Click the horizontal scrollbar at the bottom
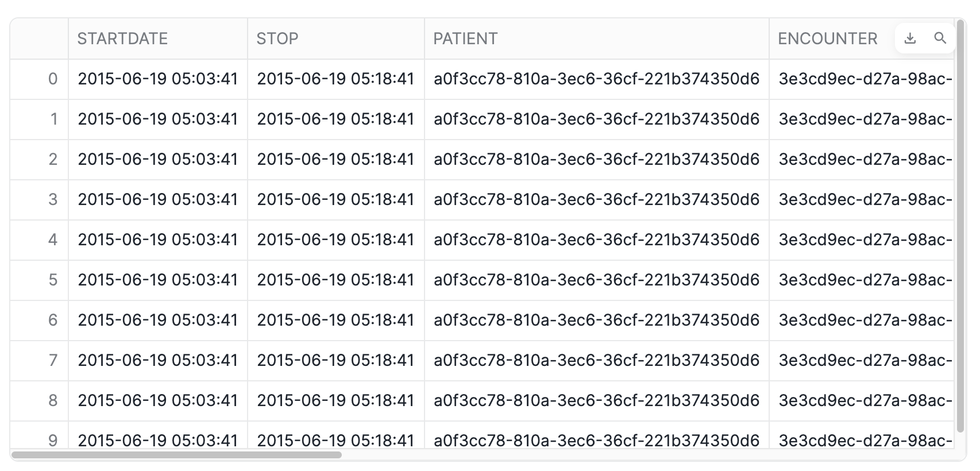980x471 pixels. pyautogui.click(x=177, y=455)
